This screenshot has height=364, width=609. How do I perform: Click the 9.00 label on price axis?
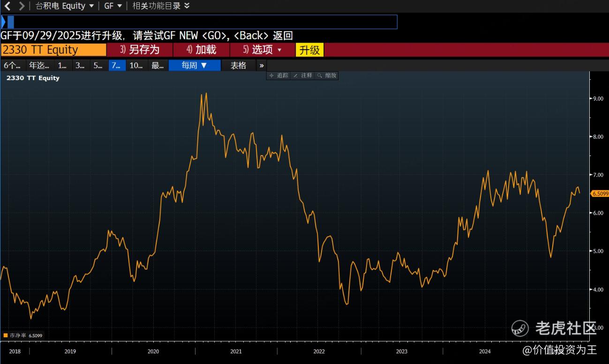[598, 98]
